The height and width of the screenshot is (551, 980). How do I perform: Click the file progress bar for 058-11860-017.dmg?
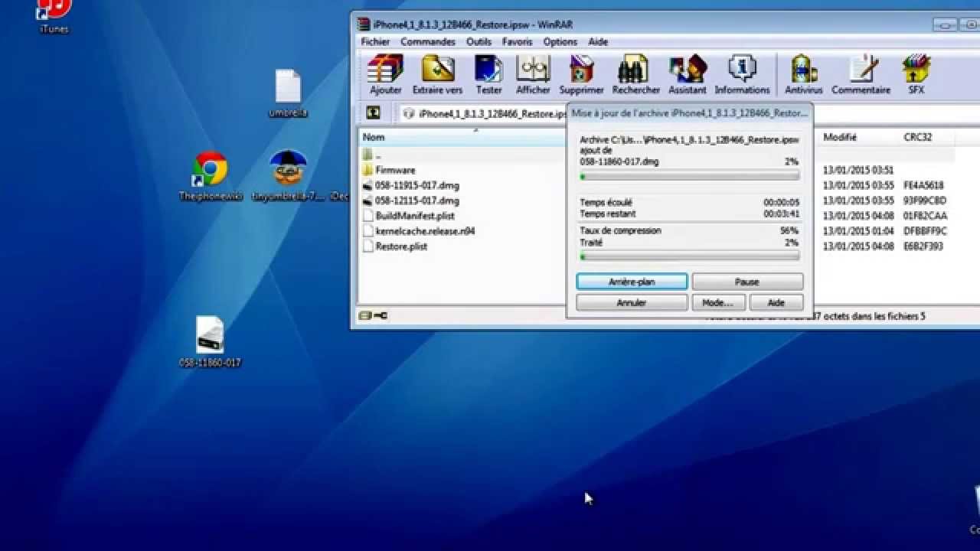pyautogui.click(x=689, y=176)
